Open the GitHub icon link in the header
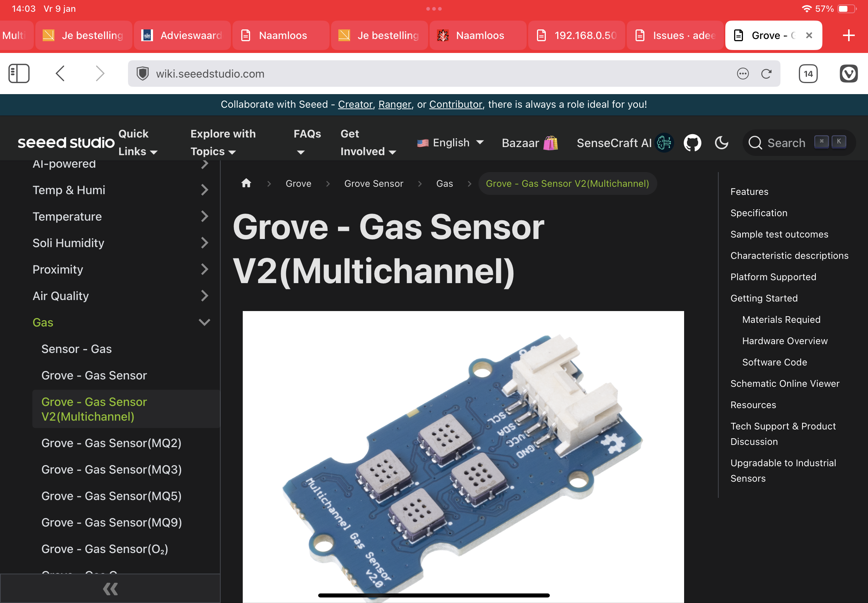This screenshot has height=603, width=868. click(x=692, y=143)
